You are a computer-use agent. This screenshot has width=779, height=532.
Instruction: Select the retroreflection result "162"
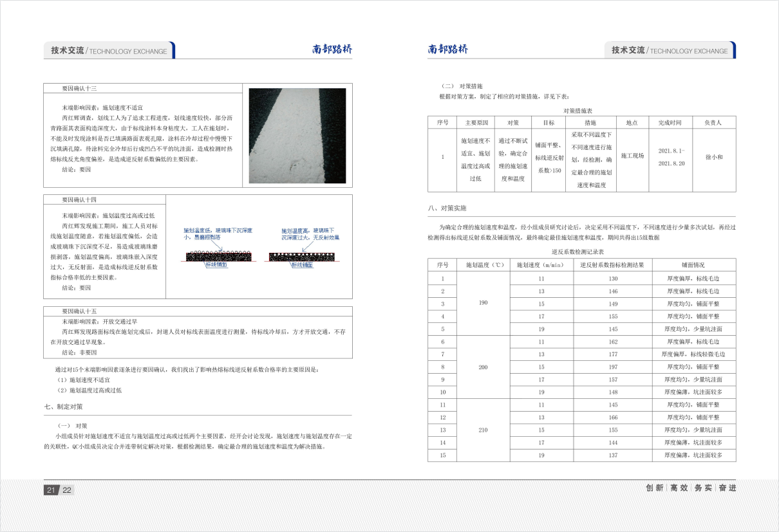[x=613, y=342]
